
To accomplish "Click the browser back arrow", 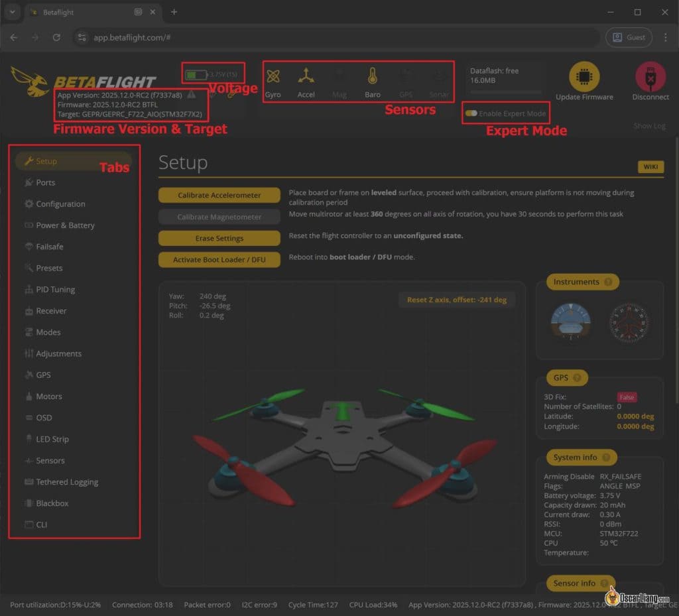I will pos(14,38).
